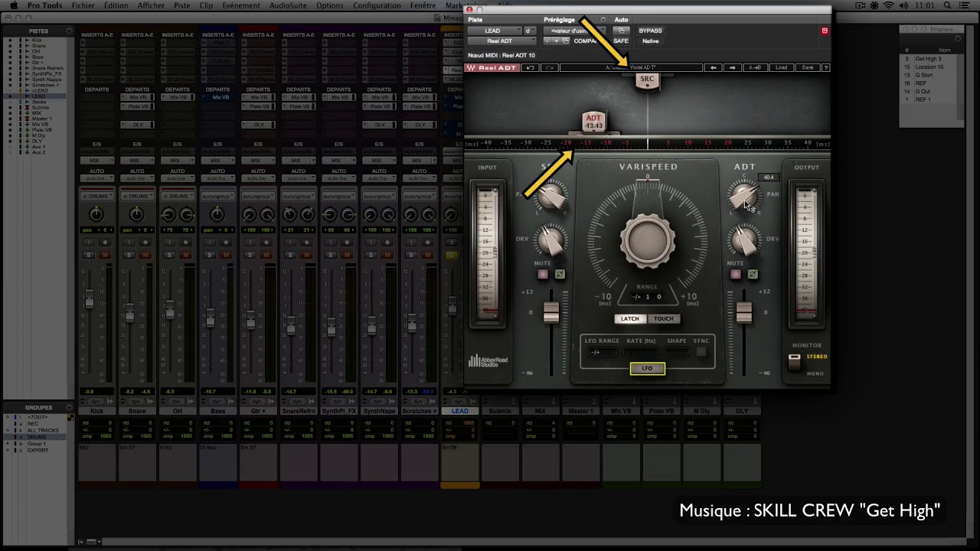Load previous preset with left arrow button
The image size is (980, 551).
click(x=714, y=68)
